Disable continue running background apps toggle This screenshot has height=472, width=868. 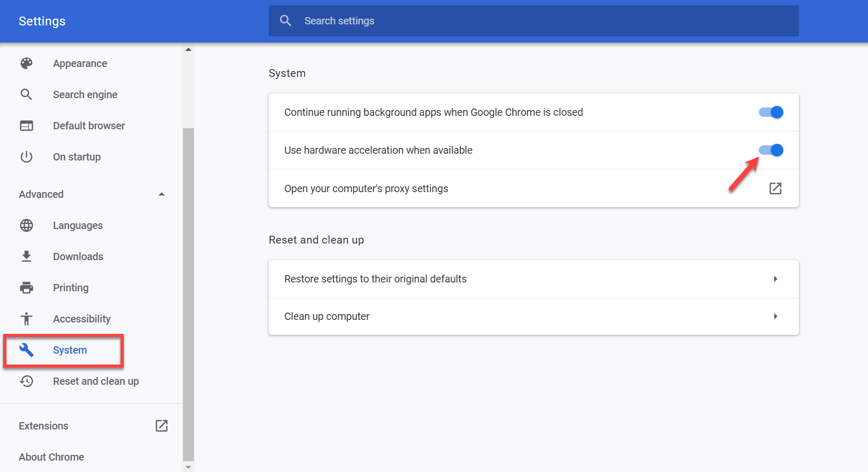pos(771,112)
